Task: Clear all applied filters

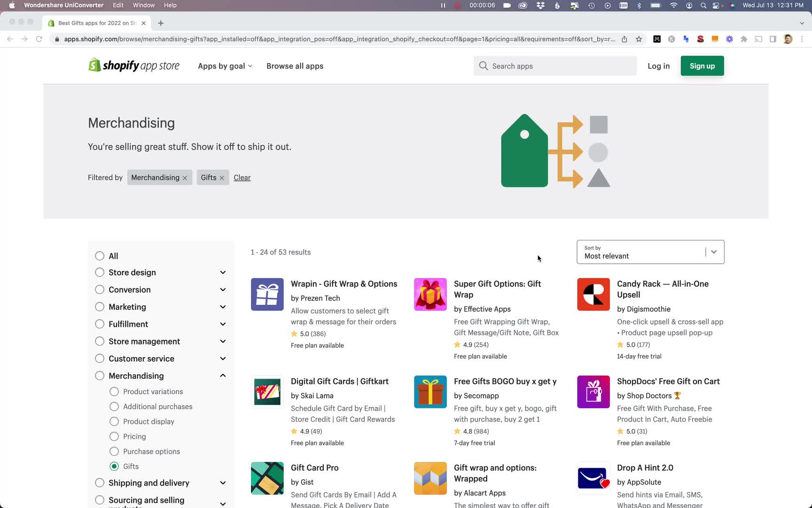Action: [x=242, y=177]
